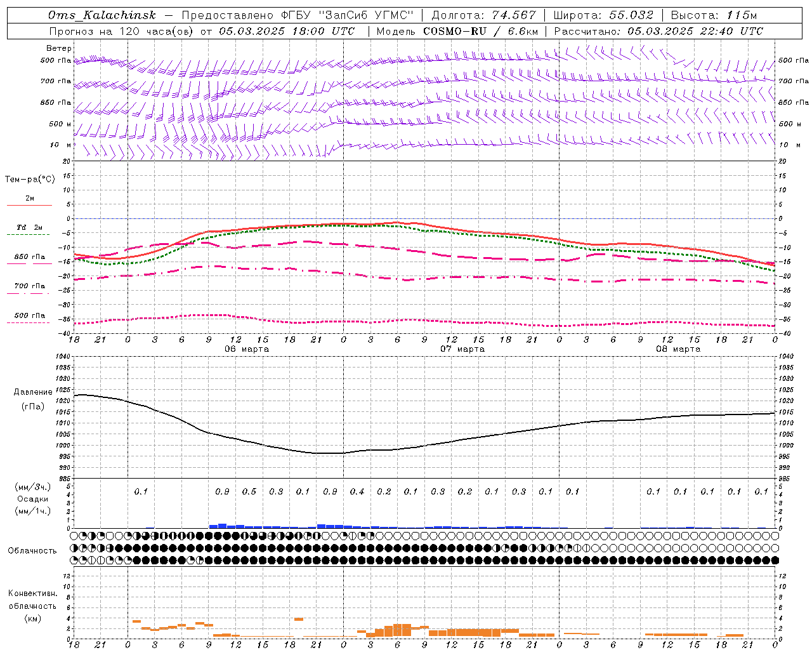The height and width of the screenshot is (650, 812).
Task: Click the Ветер panel label
Action: 59,48
